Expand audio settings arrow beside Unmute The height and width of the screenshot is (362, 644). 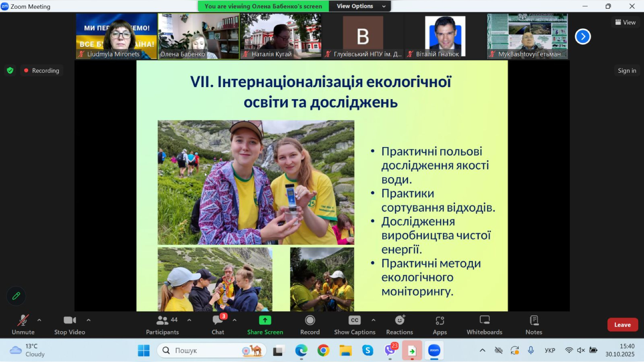click(x=39, y=320)
